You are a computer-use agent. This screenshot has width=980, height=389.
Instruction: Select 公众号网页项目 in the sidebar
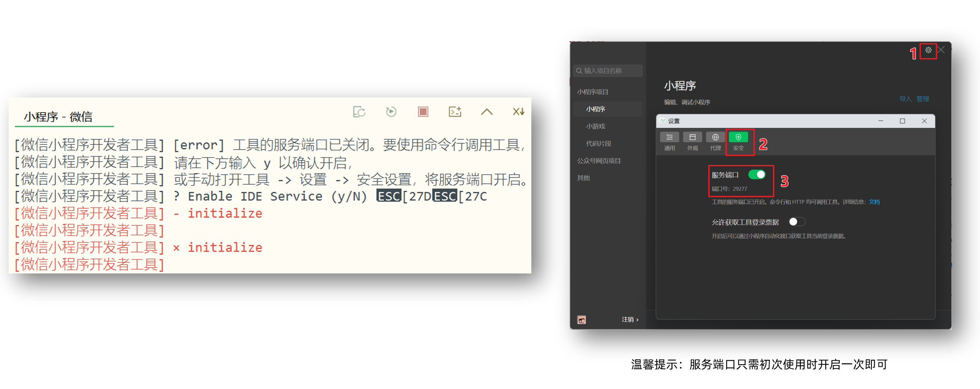point(598,160)
